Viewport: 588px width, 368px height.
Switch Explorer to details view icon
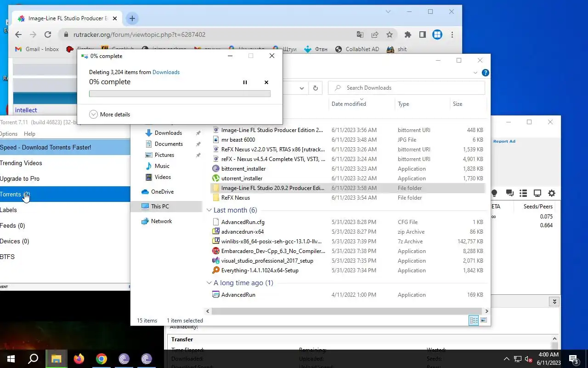(474, 321)
